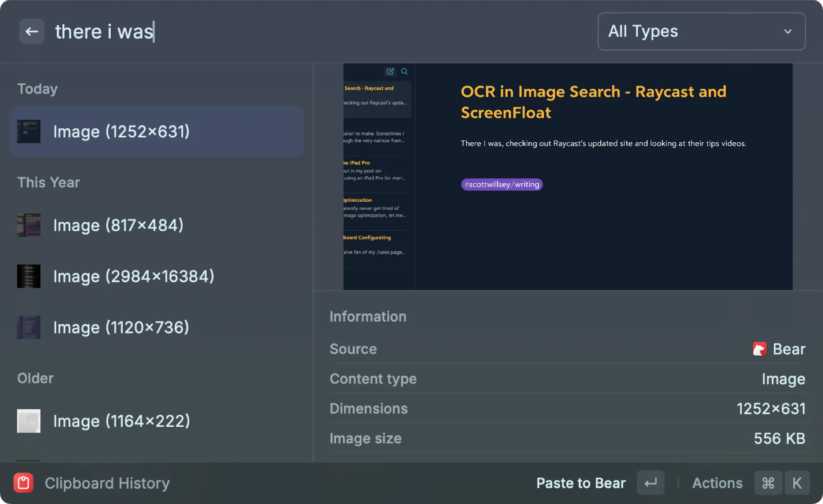Select Image (1164×222) under Older

(x=121, y=421)
